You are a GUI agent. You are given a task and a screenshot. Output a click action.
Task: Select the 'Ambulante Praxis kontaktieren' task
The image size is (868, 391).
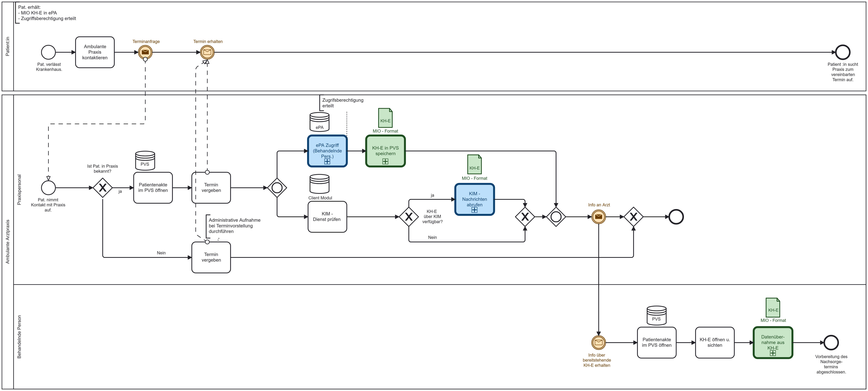point(95,52)
